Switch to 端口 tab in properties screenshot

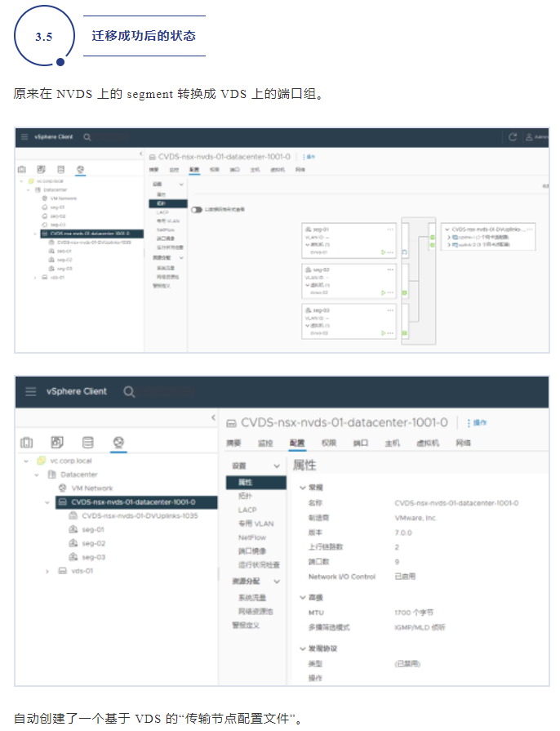pyautogui.click(x=361, y=443)
